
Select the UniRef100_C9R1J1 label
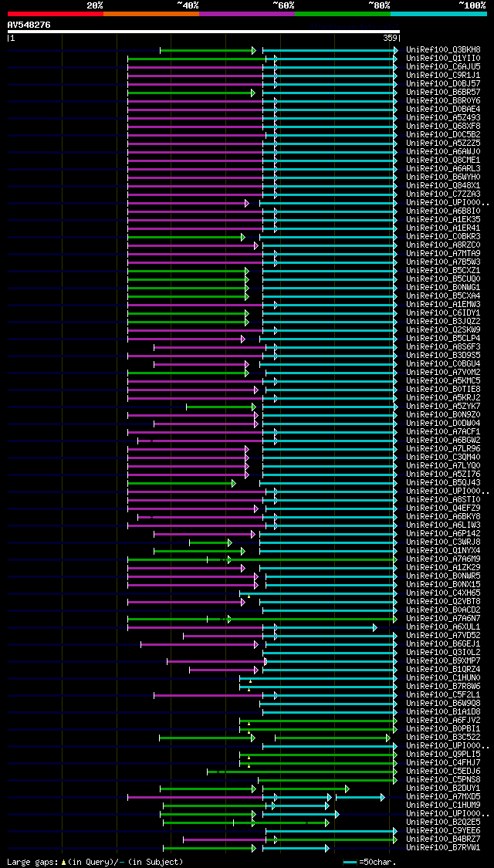click(x=443, y=76)
